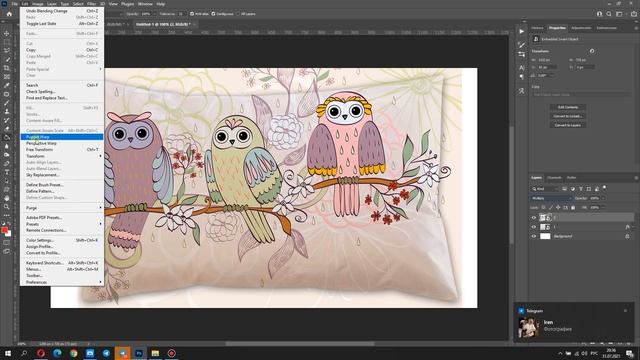Toggle the All Layers checkbox
The width and height of the screenshot is (640, 360).
(238, 14)
